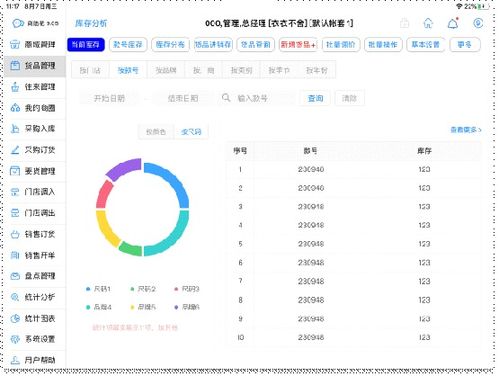Open 往来管理 sidebar icon
The image size is (499, 376).
pos(15,87)
